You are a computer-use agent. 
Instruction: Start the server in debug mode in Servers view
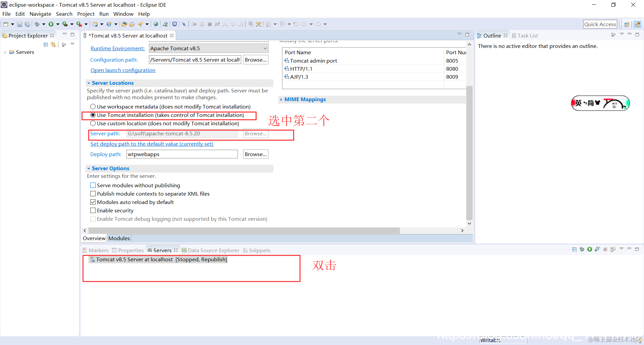pos(582,249)
